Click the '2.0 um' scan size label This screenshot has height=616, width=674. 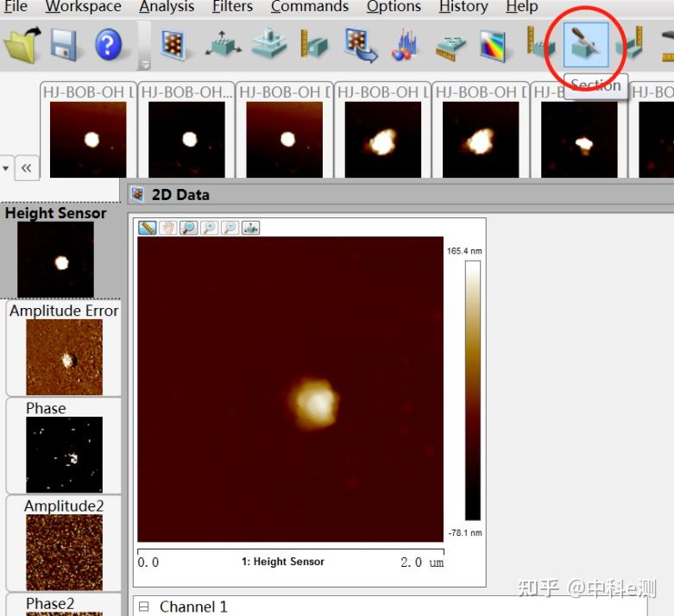[422, 563]
